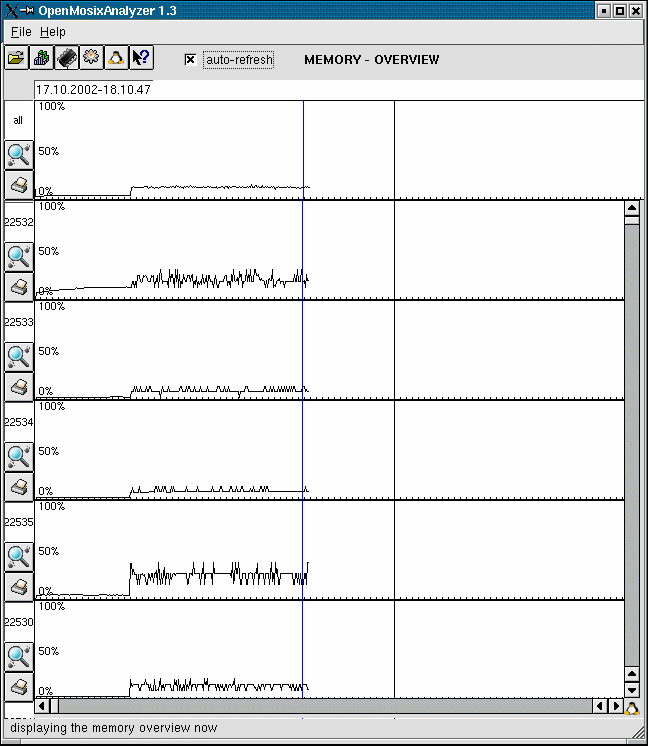
Task: Toggle the auto-refresh checkbox
Action: tap(190, 60)
